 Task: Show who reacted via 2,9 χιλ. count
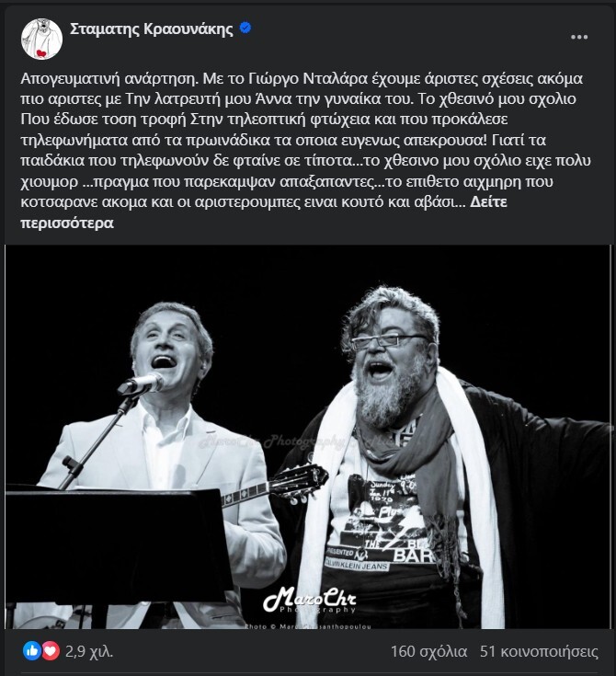point(89,651)
